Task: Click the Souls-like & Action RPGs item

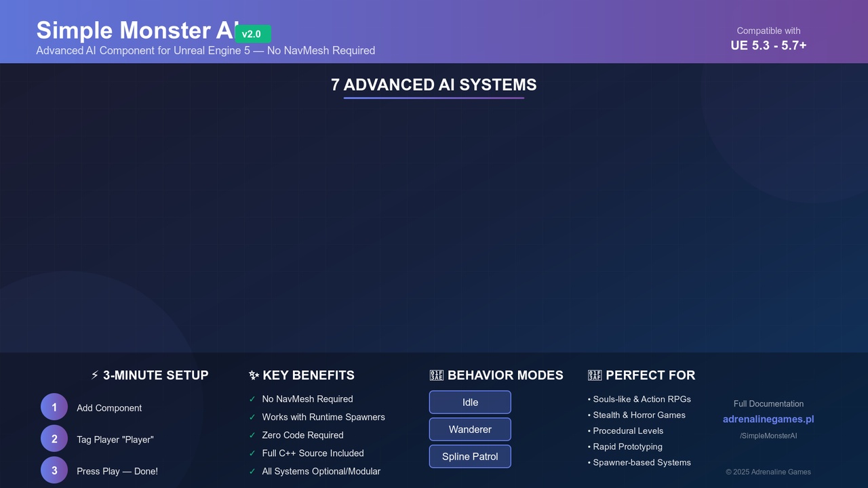Action: pyautogui.click(x=639, y=399)
